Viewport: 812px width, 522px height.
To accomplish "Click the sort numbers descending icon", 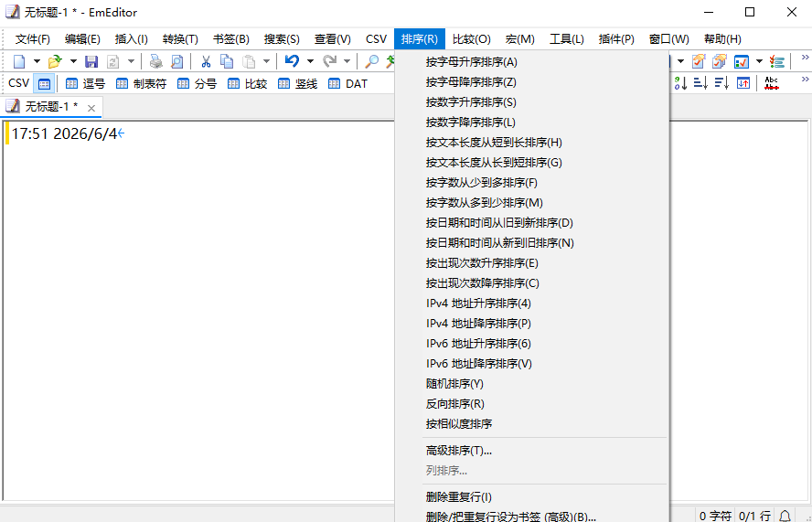I will point(681,83).
